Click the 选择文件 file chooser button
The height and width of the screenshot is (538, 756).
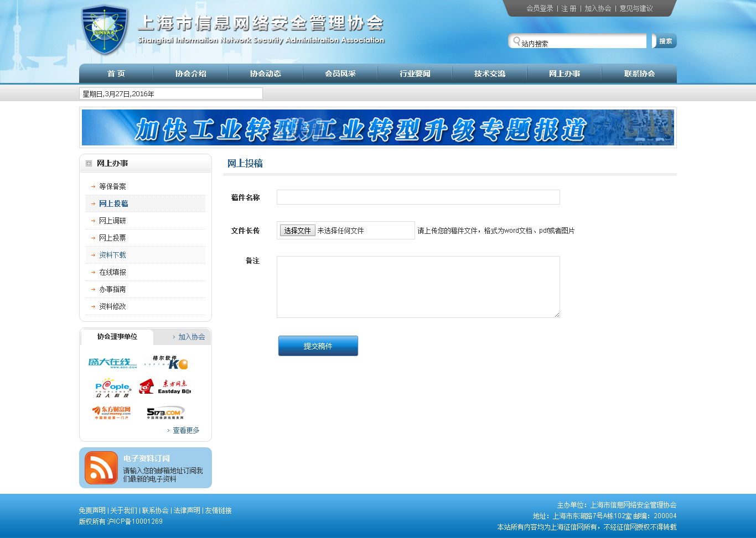click(x=297, y=231)
